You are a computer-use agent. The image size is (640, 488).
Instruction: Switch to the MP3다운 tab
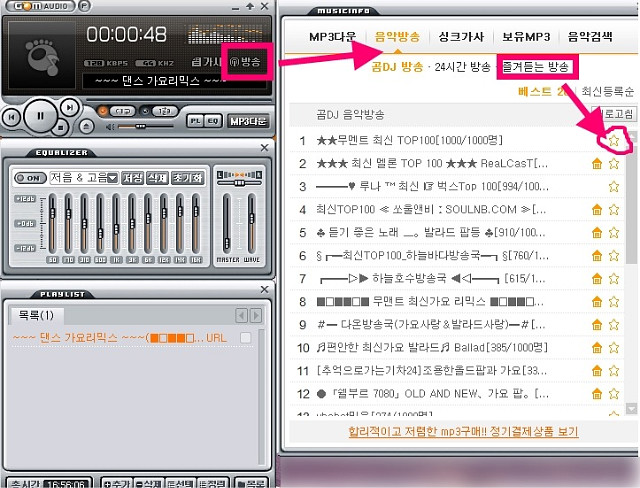point(333,37)
